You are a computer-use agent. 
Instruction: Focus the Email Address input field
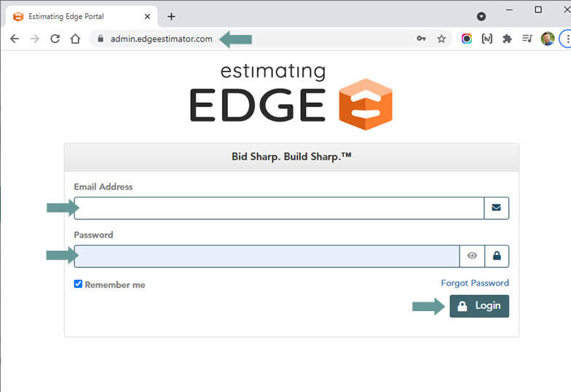coord(279,208)
